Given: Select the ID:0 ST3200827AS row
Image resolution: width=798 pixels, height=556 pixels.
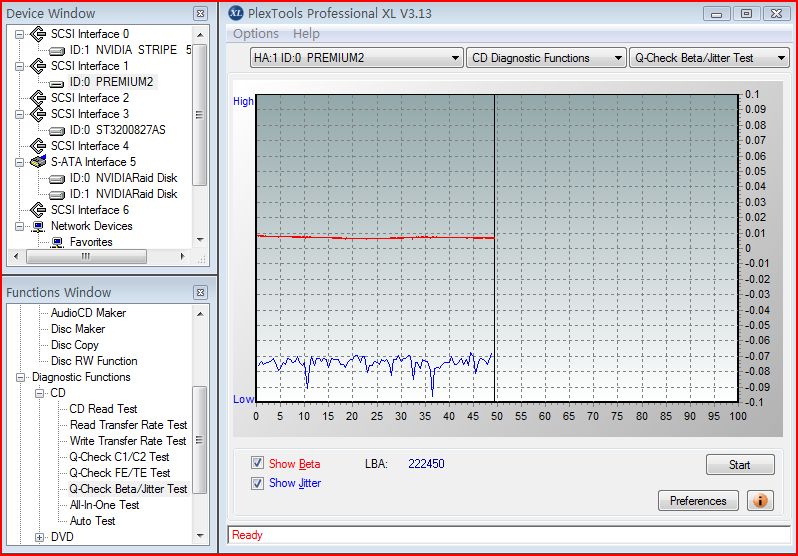Looking at the screenshot, I should pos(118,130).
